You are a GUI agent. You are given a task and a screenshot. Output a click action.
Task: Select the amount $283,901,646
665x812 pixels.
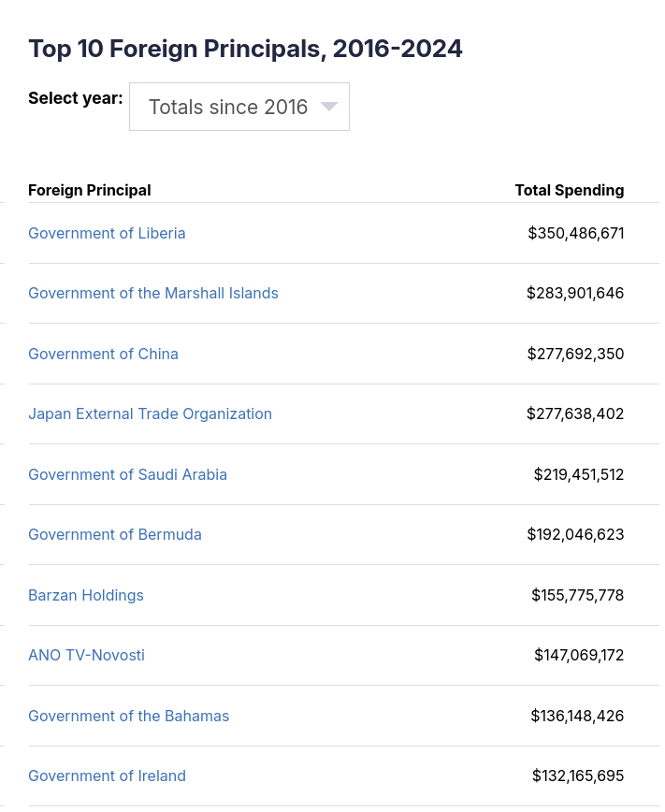(x=575, y=293)
